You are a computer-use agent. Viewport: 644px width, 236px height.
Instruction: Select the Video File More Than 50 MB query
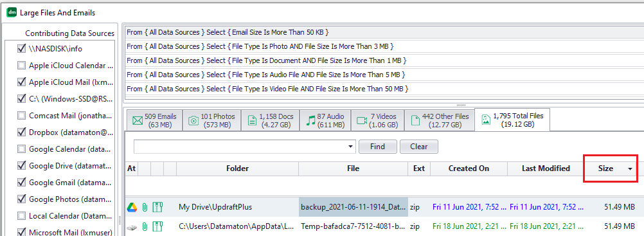(384, 89)
